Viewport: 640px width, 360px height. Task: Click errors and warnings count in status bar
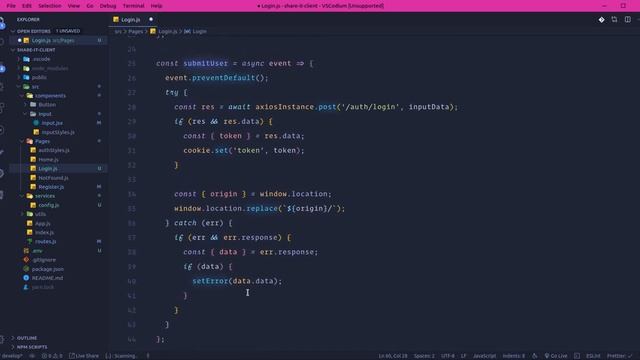point(52,356)
